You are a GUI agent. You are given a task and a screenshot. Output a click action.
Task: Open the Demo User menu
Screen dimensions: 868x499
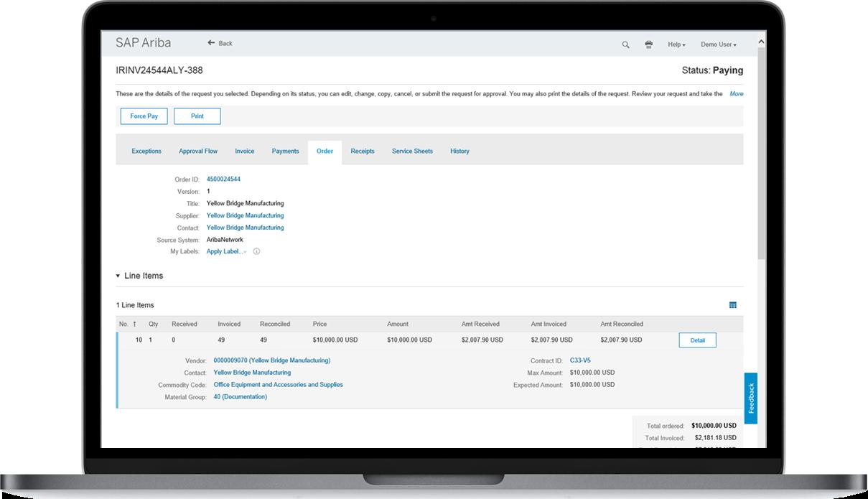tap(719, 45)
